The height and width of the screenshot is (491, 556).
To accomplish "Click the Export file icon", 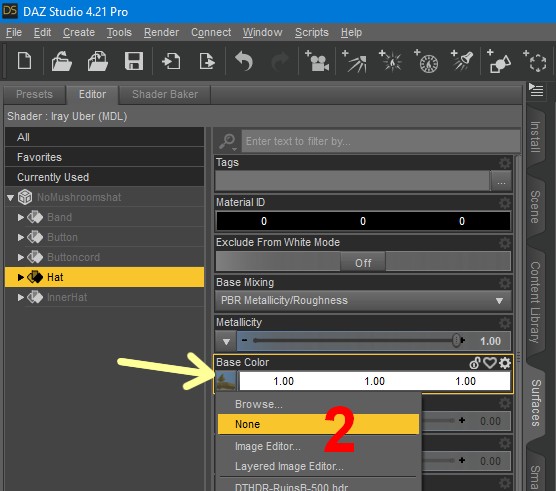I will click(x=207, y=61).
